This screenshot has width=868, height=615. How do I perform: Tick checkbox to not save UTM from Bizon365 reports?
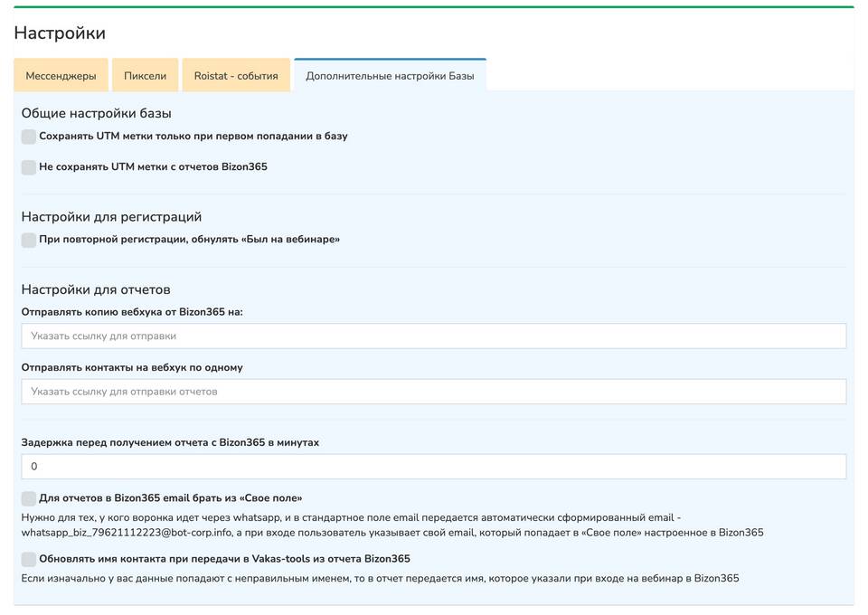(x=29, y=167)
